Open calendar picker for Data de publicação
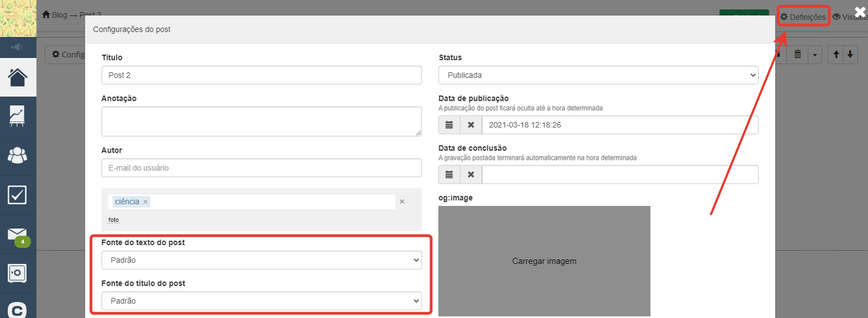Image resolution: width=868 pixels, height=318 pixels. click(449, 125)
